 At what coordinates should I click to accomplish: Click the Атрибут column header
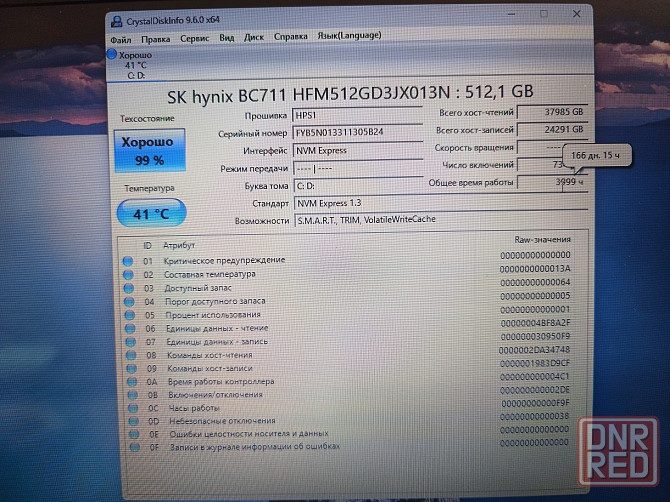click(179, 246)
